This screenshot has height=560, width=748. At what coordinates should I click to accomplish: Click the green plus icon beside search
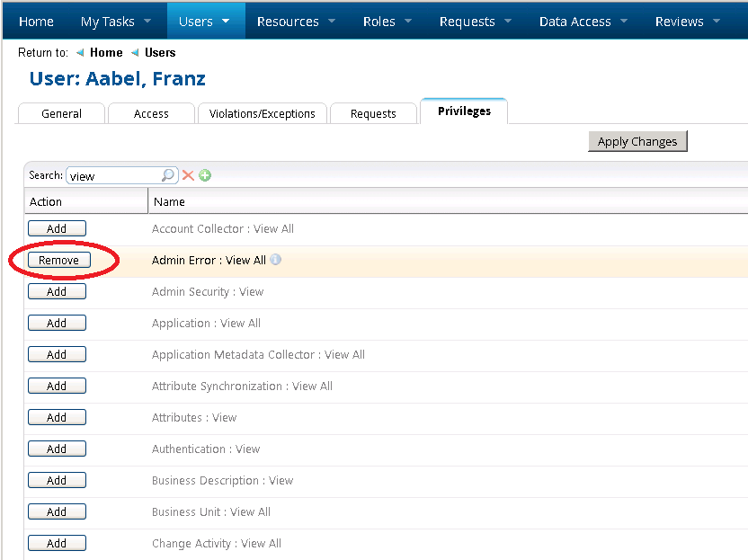pyautogui.click(x=205, y=175)
